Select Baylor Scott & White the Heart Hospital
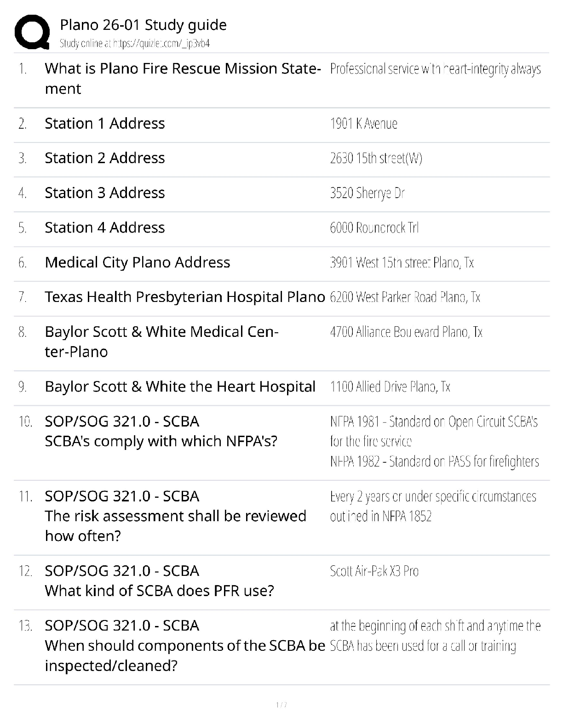Viewport: 563px width, 728px height. click(180, 387)
